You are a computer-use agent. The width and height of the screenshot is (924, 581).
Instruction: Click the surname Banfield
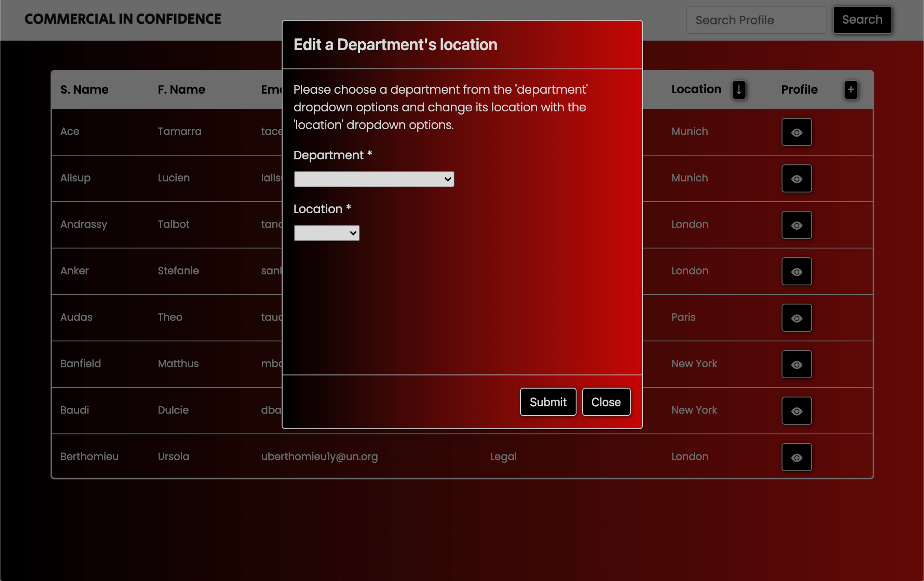tap(81, 363)
